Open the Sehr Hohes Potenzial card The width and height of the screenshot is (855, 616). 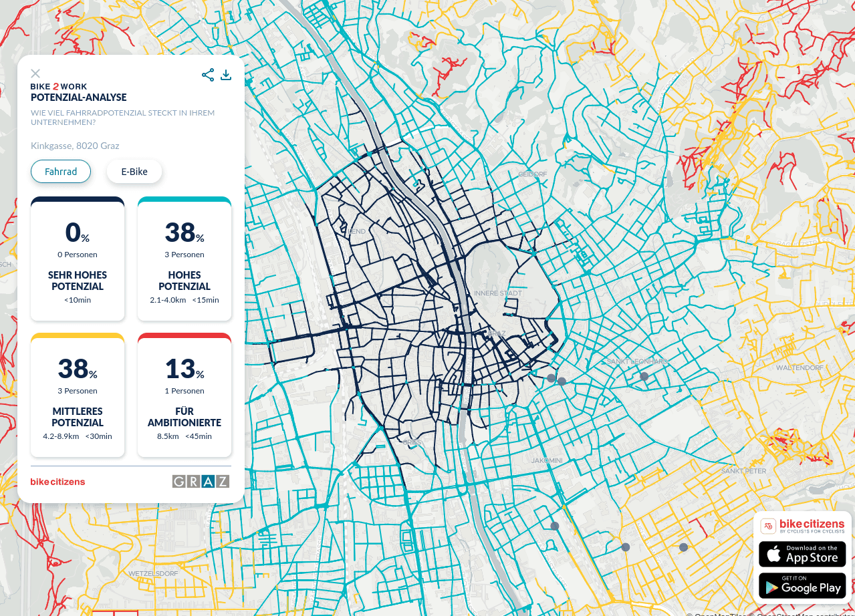[x=78, y=259]
